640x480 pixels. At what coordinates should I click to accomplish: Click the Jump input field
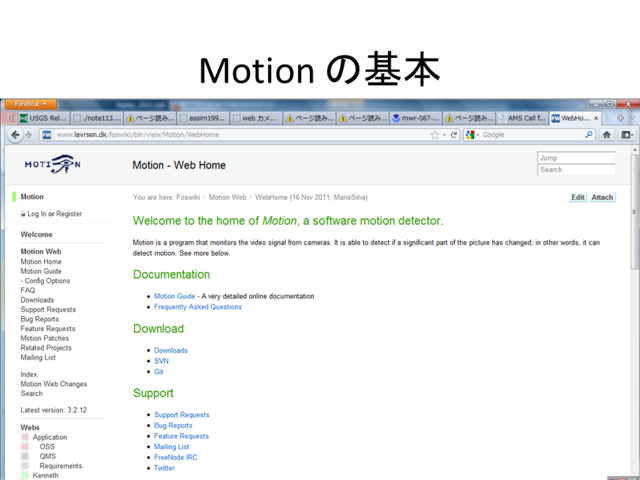pos(576,158)
